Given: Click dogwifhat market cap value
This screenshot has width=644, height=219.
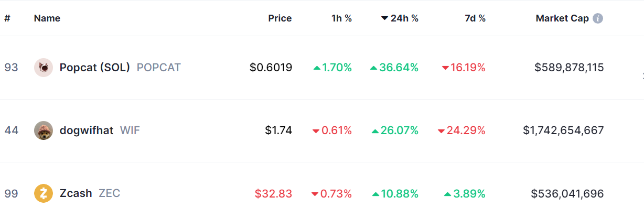Looking at the screenshot, I should click(563, 130).
